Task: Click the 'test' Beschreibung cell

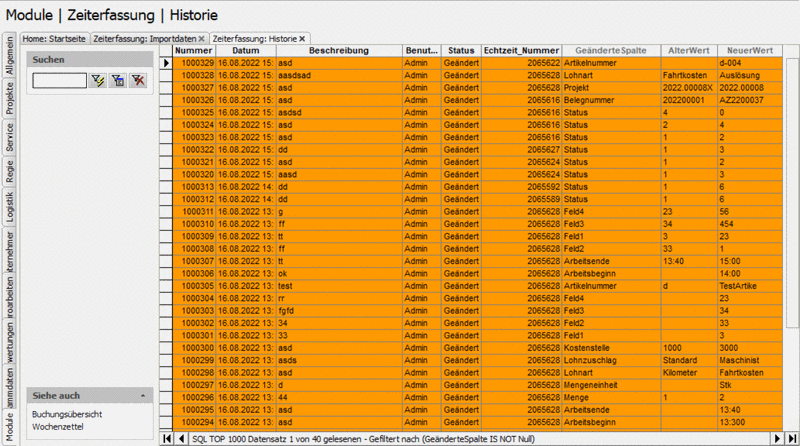Action: [x=339, y=286]
